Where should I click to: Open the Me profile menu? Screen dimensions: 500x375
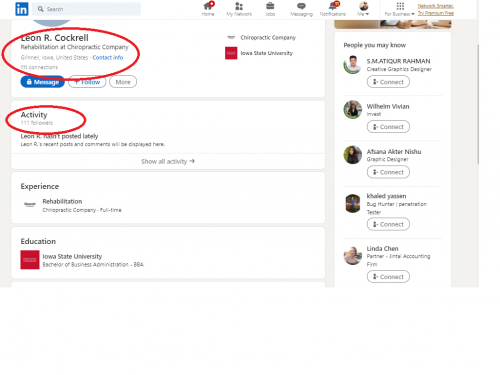click(x=363, y=9)
